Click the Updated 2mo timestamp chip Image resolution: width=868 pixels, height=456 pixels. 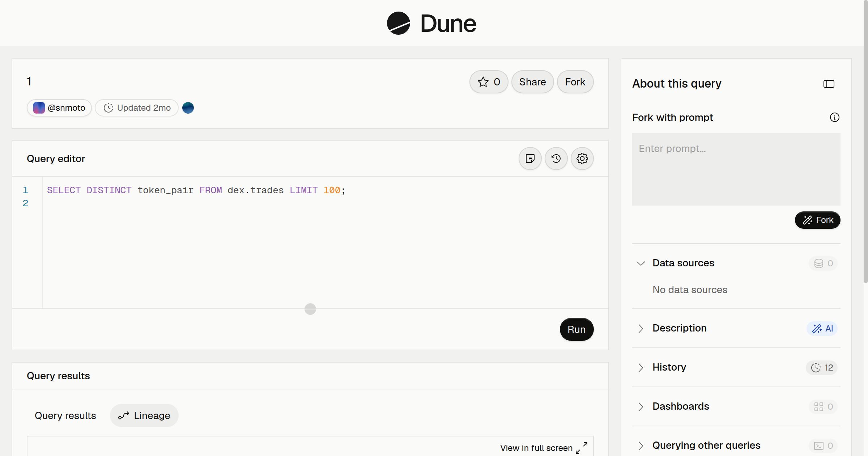coord(137,108)
